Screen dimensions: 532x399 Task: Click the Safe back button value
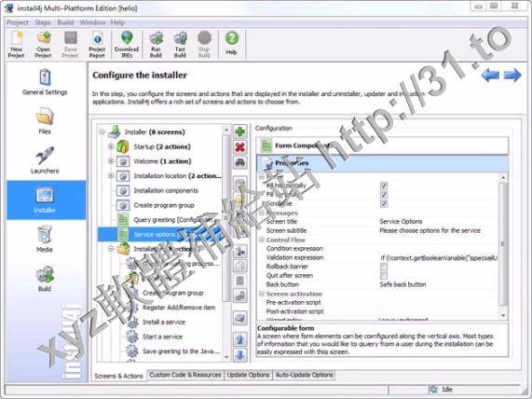click(402, 284)
